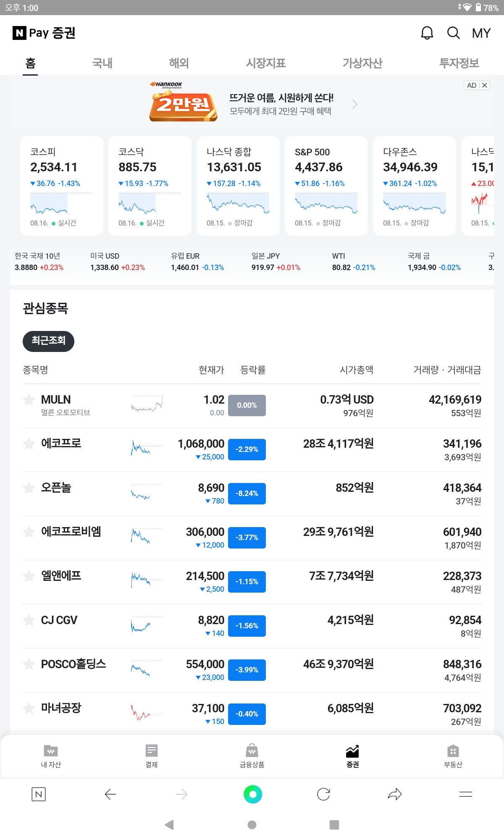This screenshot has height=840, width=504.
Task: Tap the browser refresh icon
Action: click(323, 794)
